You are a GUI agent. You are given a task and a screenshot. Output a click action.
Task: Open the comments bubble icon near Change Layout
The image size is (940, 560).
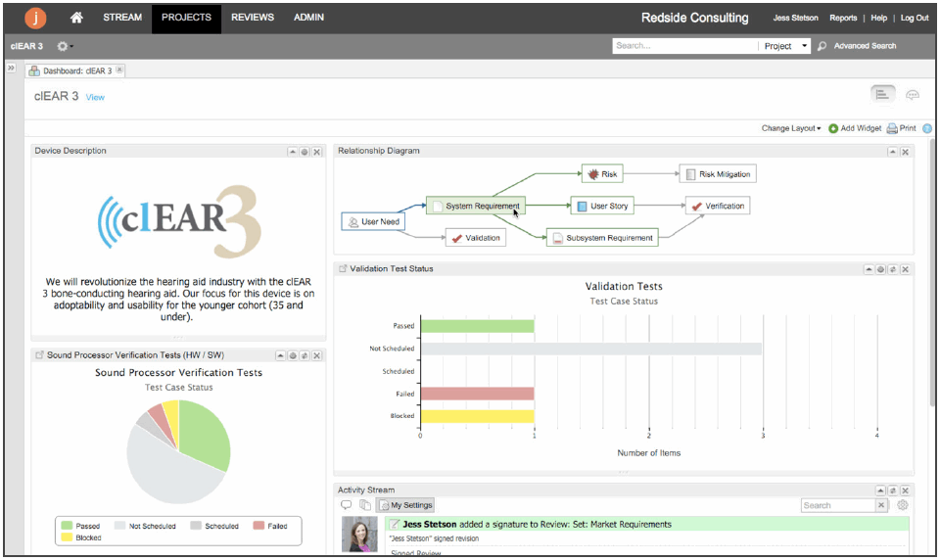click(x=913, y=95)
